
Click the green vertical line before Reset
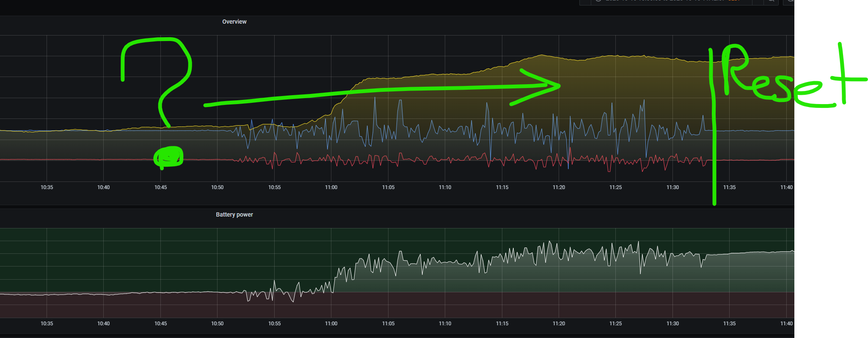[714, 127]
